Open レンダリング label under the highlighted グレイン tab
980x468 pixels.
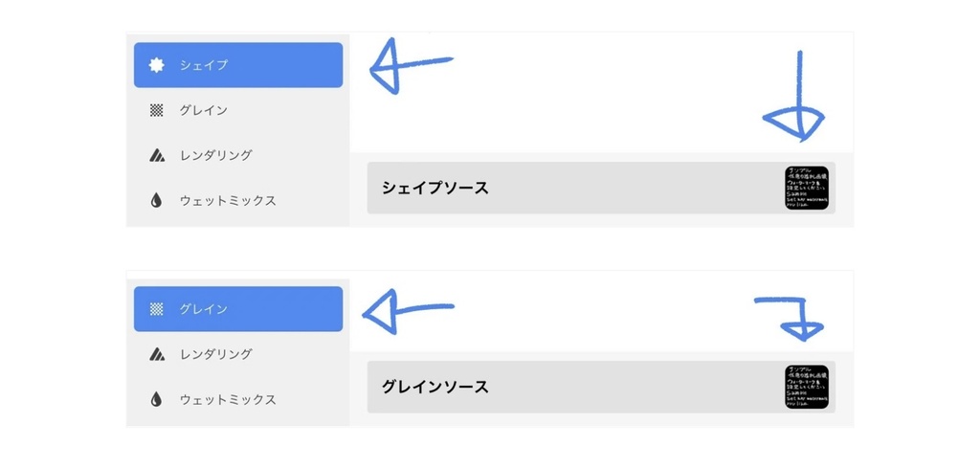coord(215,354)
